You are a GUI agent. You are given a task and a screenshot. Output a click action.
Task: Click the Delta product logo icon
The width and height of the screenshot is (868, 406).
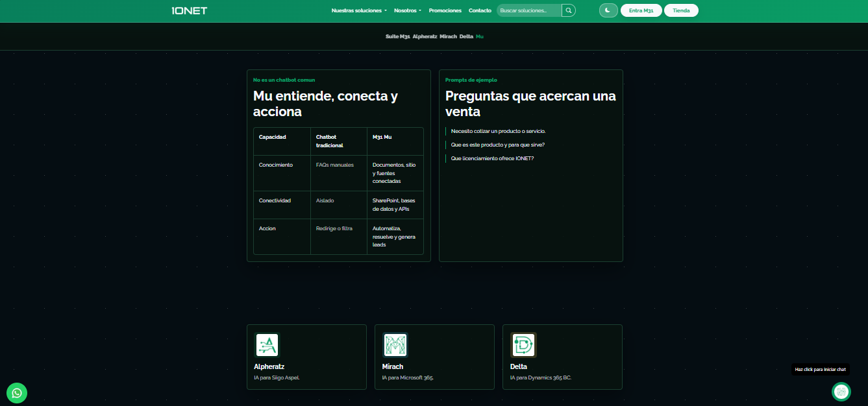coord(523,345)
